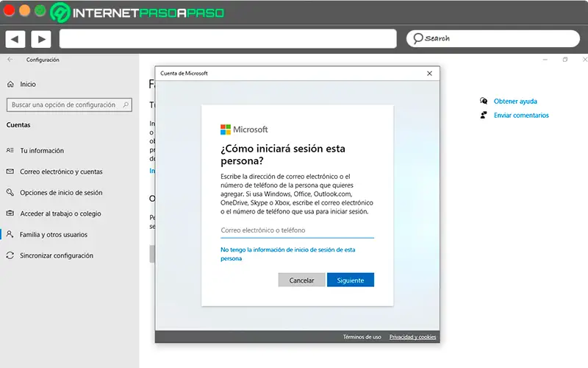The image size is (588, 368).
Task: Focus Buscar una opción de configuración field
Action: pos(69,105)
